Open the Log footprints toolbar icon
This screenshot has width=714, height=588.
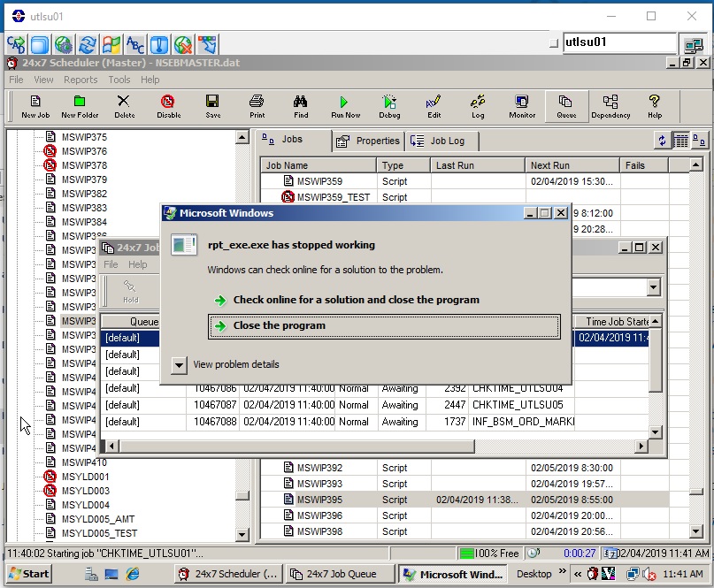click(x=478, y=107)
